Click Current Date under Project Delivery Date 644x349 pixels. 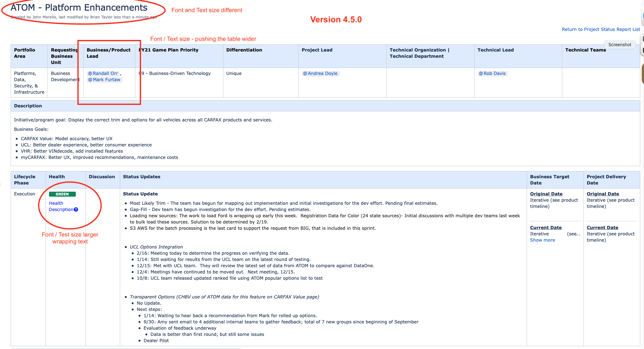point(602,227)
